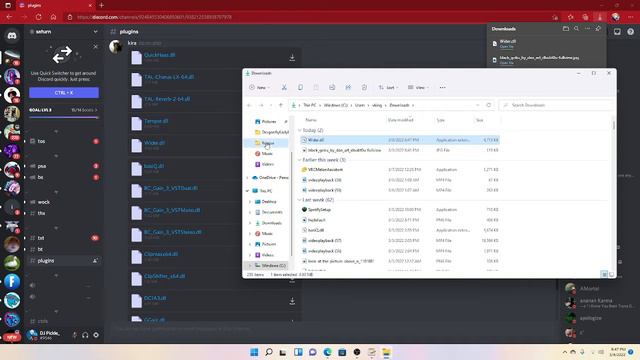Select the psa channel in Discord
640x360 pixels.
coord(64,166)
